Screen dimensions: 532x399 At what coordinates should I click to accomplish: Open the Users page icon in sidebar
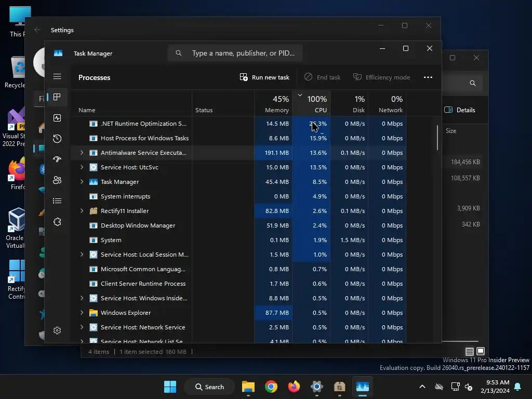point(57,180)
